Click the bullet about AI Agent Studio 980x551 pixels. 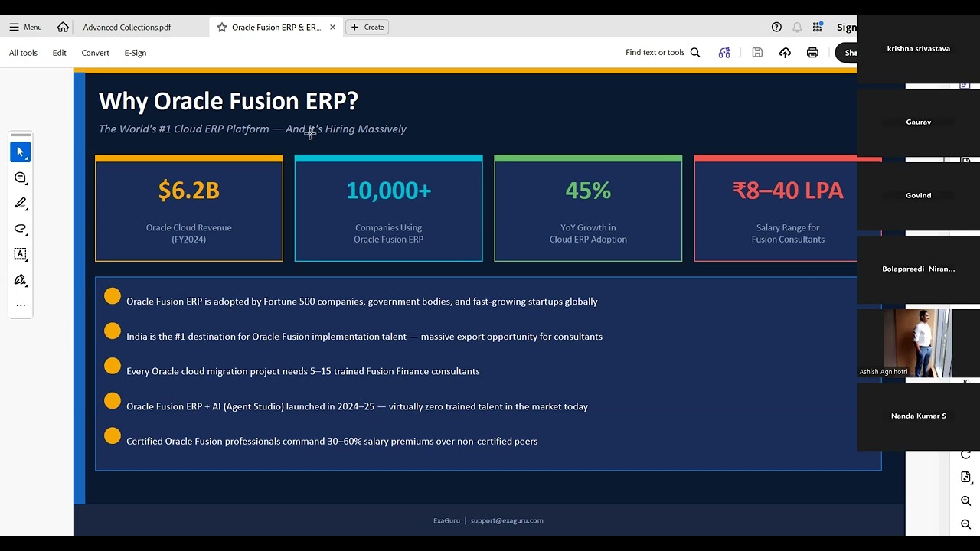coord(357,406)
